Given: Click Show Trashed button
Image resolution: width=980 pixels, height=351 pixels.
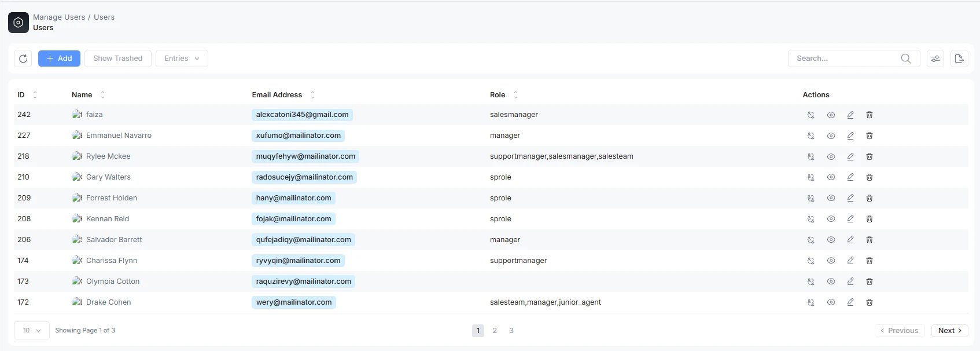Looking at the screenshot, I should coord(118,58).
